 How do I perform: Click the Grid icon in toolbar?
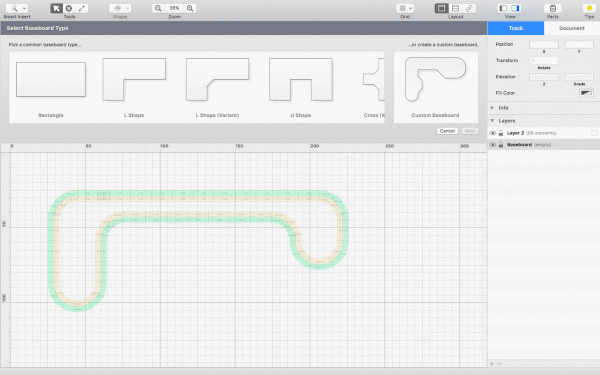402,8
